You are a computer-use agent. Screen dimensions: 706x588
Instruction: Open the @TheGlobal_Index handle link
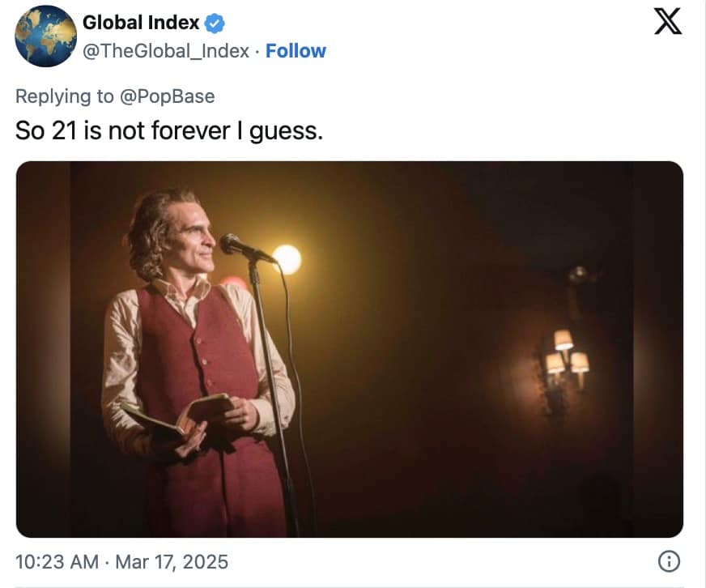click(166, 50)
